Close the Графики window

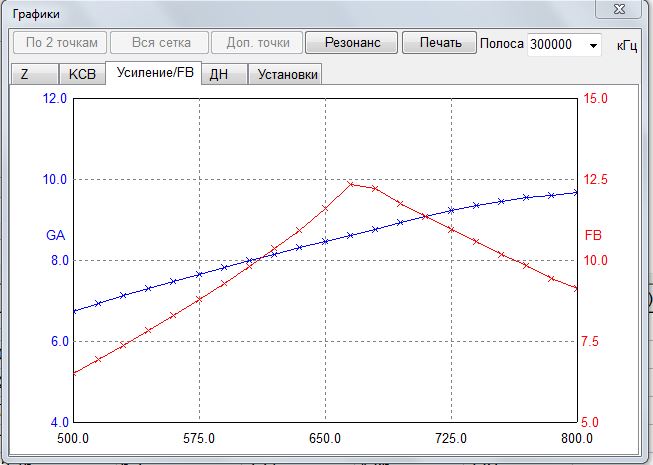(x=618, y=9)
